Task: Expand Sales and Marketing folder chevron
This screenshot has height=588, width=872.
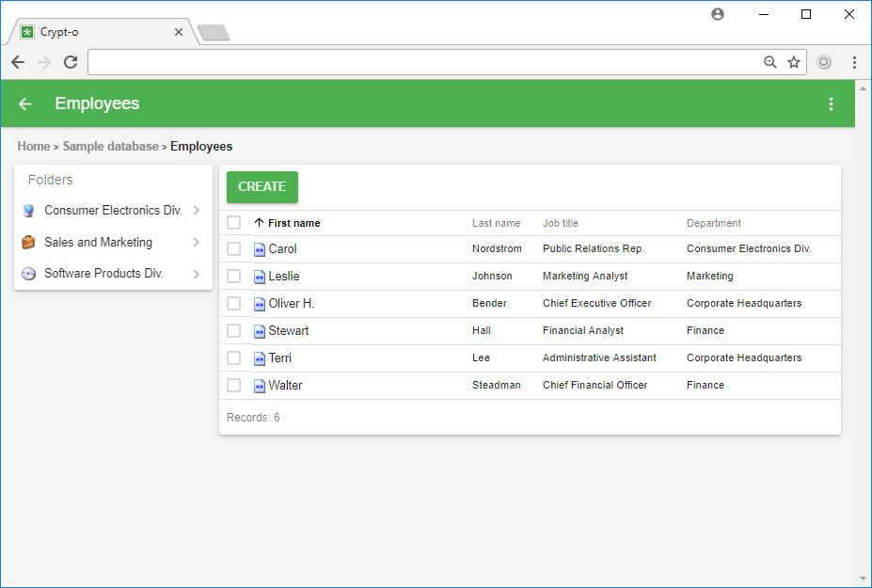Action: point(197,242)
